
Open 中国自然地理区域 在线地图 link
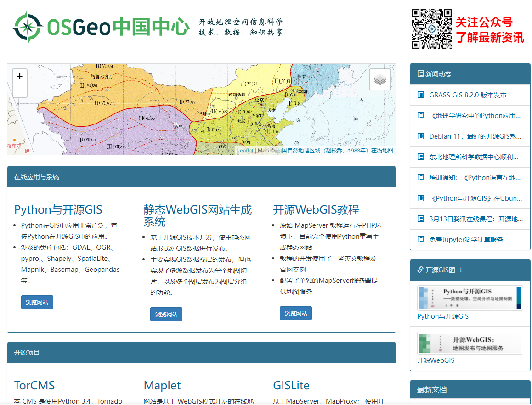click(334, 151)
